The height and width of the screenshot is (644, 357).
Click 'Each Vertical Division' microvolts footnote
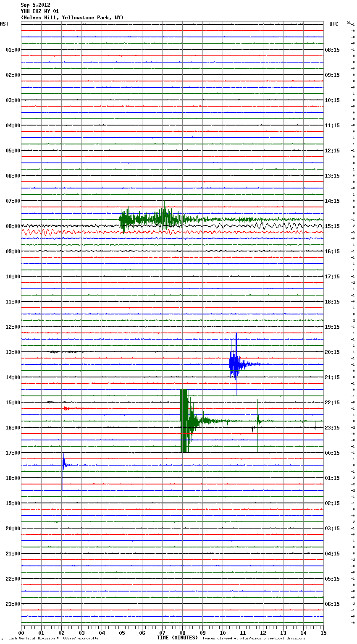click(x=53, y=639)
